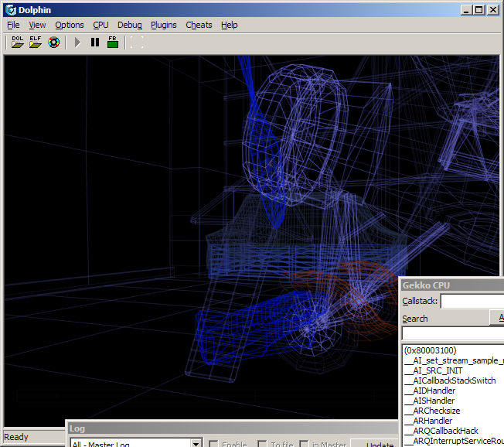Toggle the Enable checkbox in Log panel

click(213, 444)
